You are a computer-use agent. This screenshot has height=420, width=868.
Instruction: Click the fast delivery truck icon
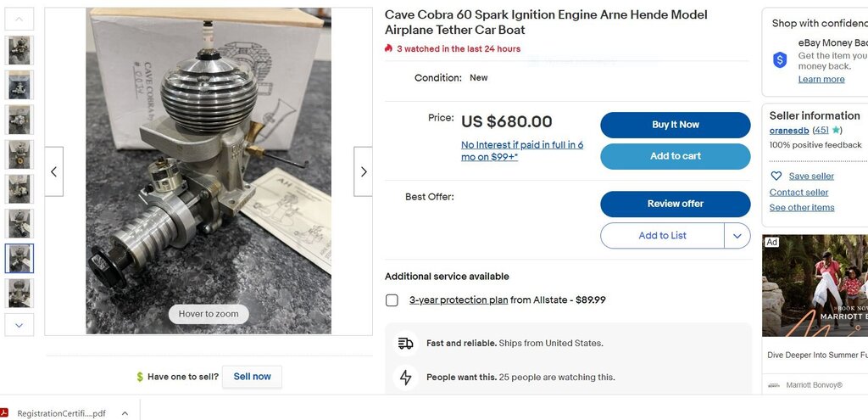point(406,344)
